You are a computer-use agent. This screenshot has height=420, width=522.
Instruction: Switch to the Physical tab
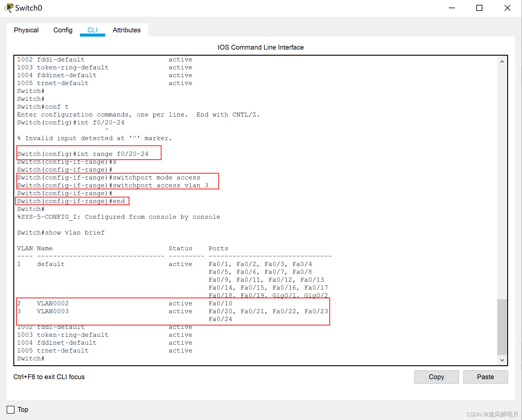tap(26, 30)
